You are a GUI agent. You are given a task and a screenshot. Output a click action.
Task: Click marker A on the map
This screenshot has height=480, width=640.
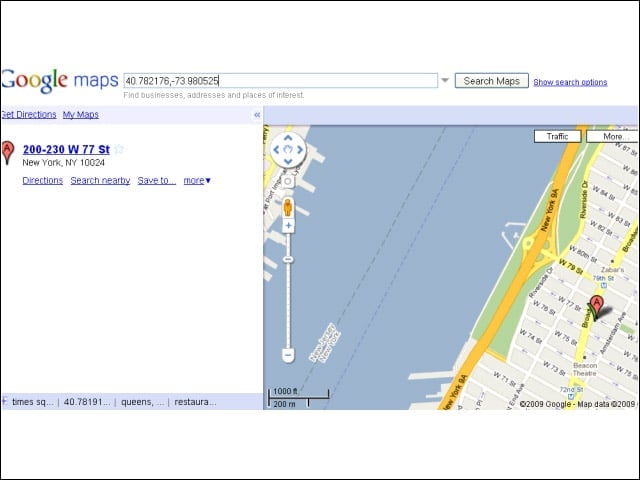tap(597, 306)
